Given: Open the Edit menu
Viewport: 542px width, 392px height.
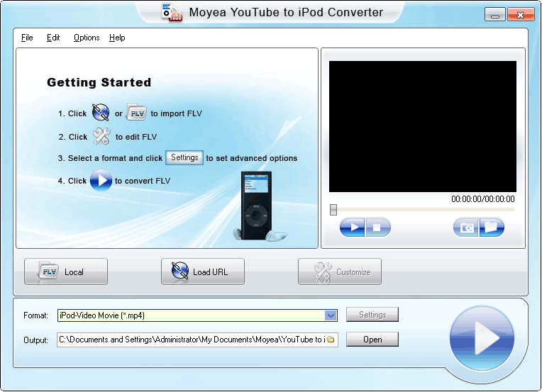Looking at the screenshot, I should (53, 38).
